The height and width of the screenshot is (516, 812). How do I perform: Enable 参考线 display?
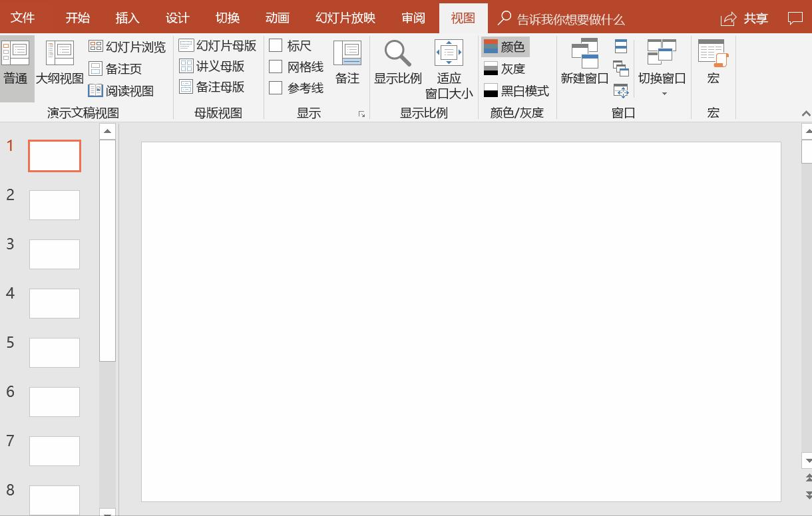(276, 87)
